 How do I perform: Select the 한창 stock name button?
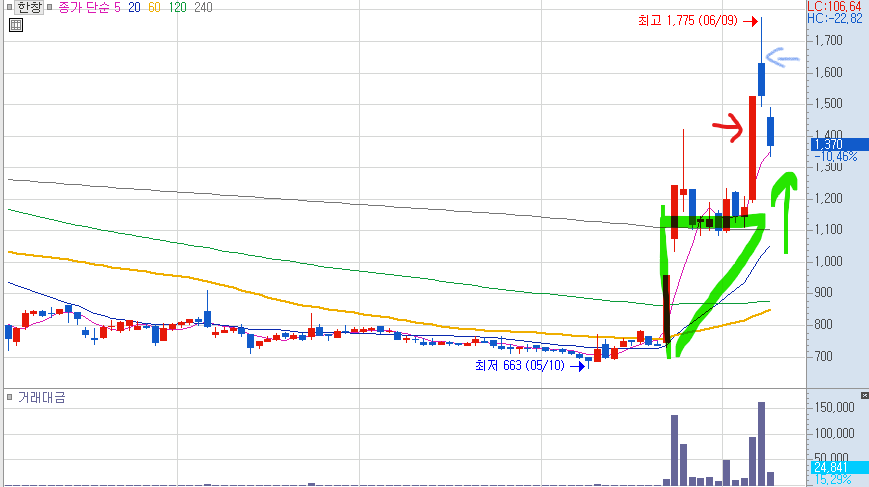[29, 7]
